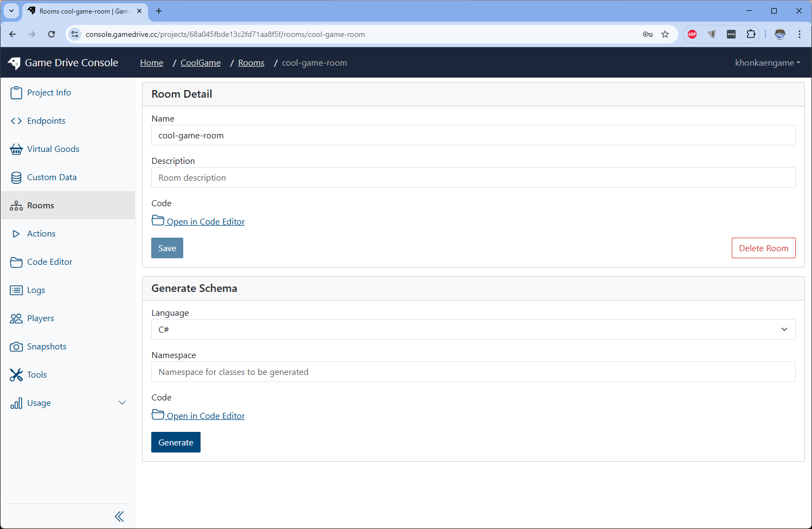
Task: Open Endpoints via its code brackets icon
Action: click(16, 121)
